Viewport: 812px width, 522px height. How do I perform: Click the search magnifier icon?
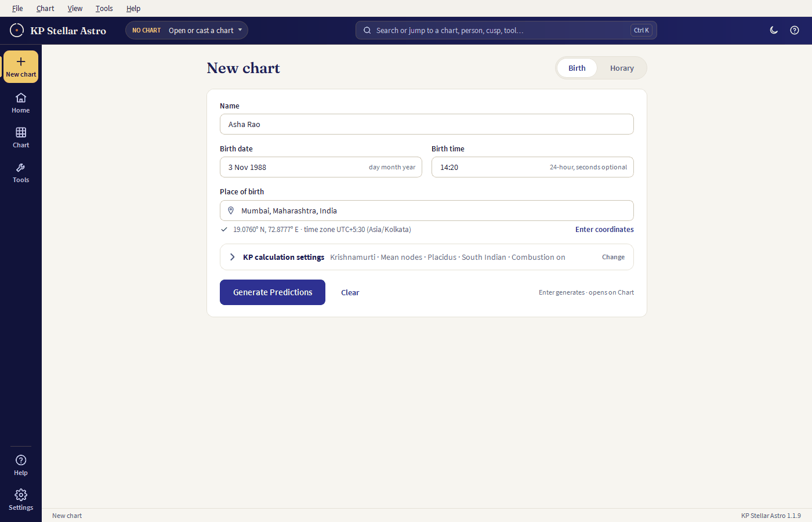pos(367,30)
